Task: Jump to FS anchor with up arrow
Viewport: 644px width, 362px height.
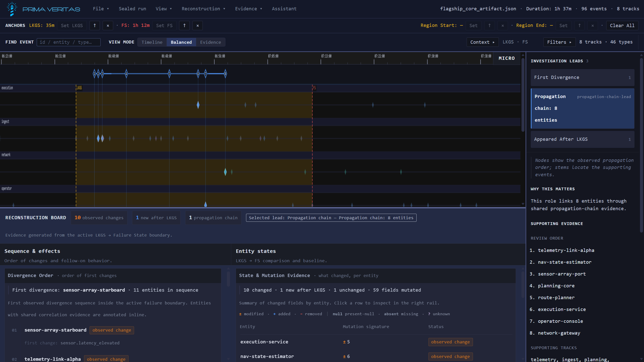Action: [x=184, y=25]
